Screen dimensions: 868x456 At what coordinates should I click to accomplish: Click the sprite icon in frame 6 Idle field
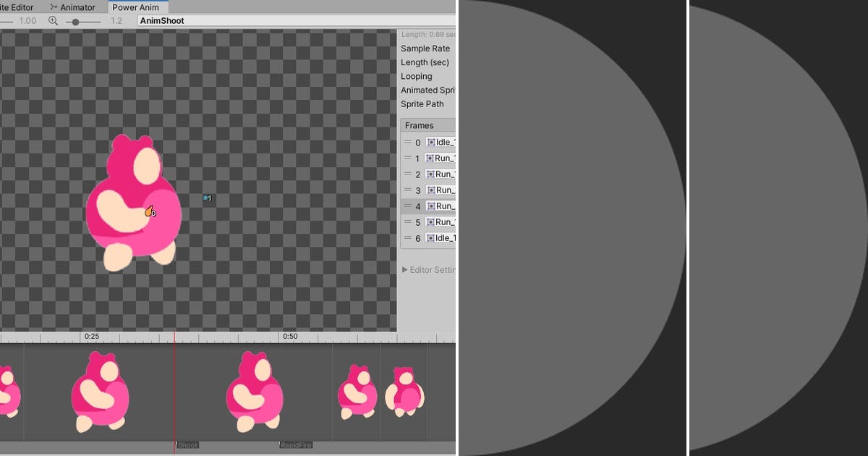[x=431, y=238]
